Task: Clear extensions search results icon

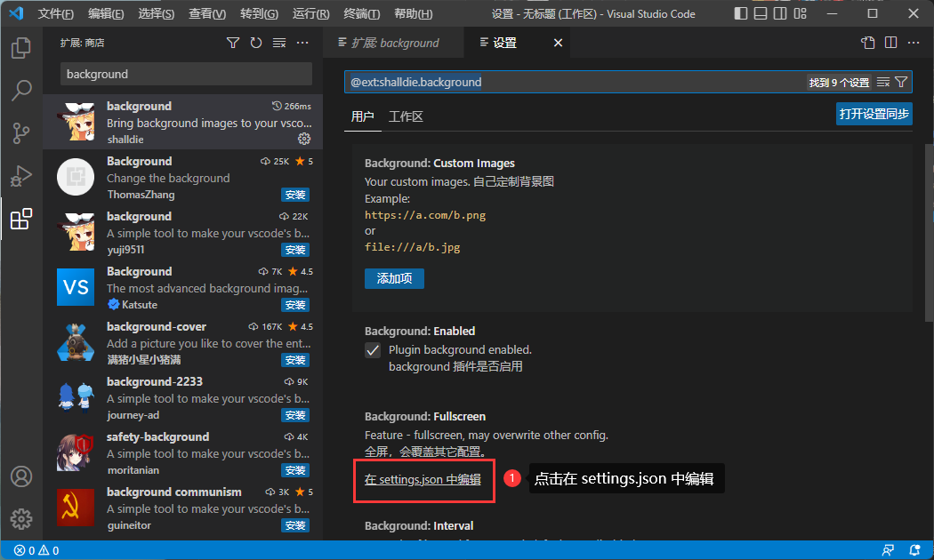Action: click(x=279, y=43)
